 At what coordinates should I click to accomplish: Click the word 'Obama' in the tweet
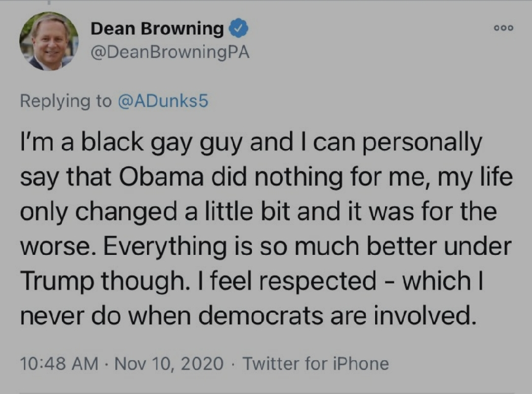(161, 176)
